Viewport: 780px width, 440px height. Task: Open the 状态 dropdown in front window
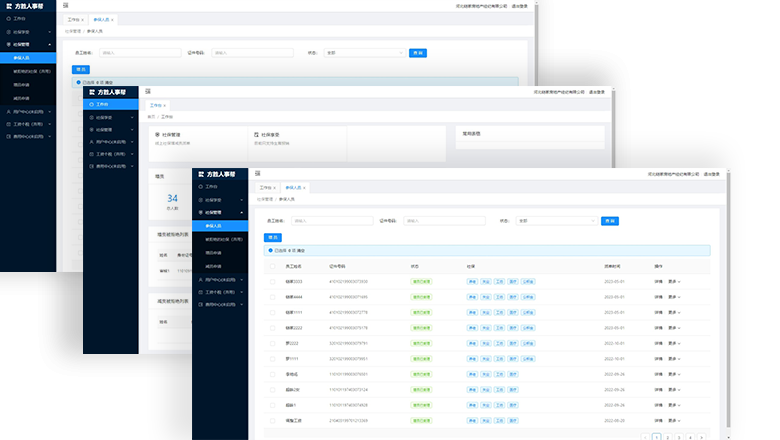(554, 221)
